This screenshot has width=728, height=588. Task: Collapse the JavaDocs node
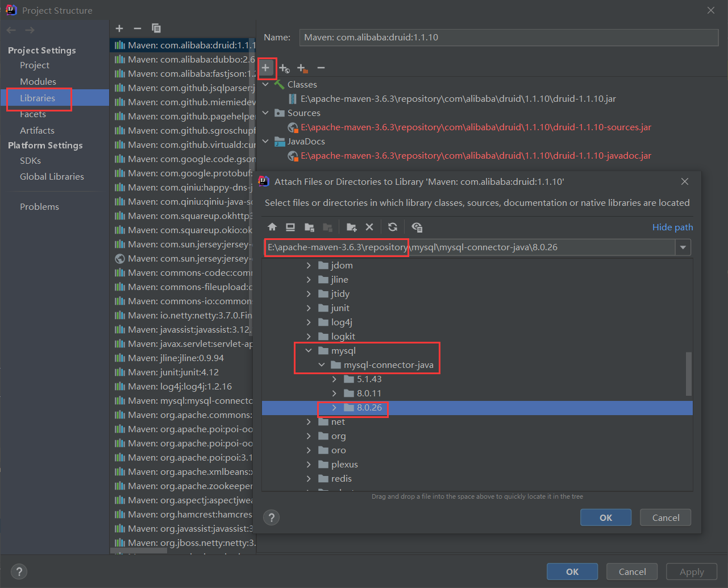(265, 141)
